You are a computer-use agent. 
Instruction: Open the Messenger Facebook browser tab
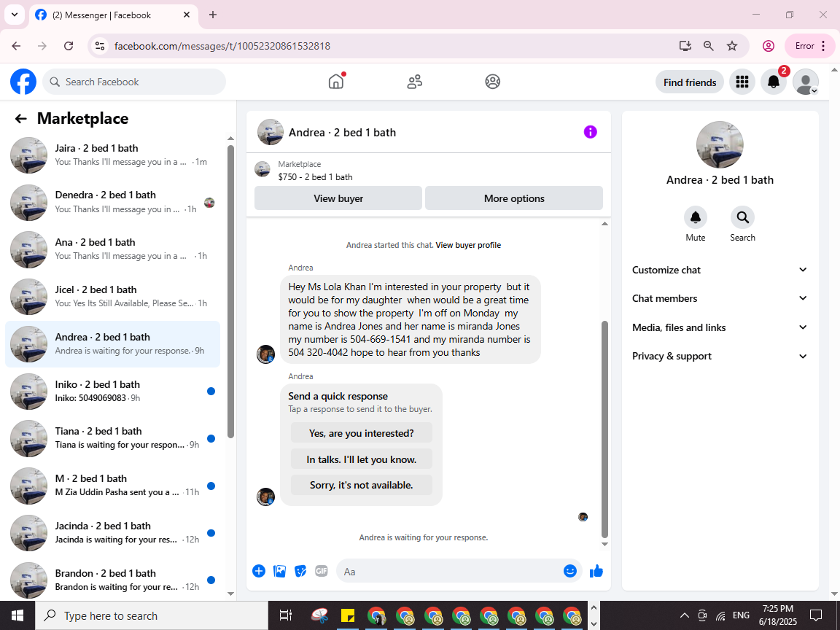click(114, 15)
